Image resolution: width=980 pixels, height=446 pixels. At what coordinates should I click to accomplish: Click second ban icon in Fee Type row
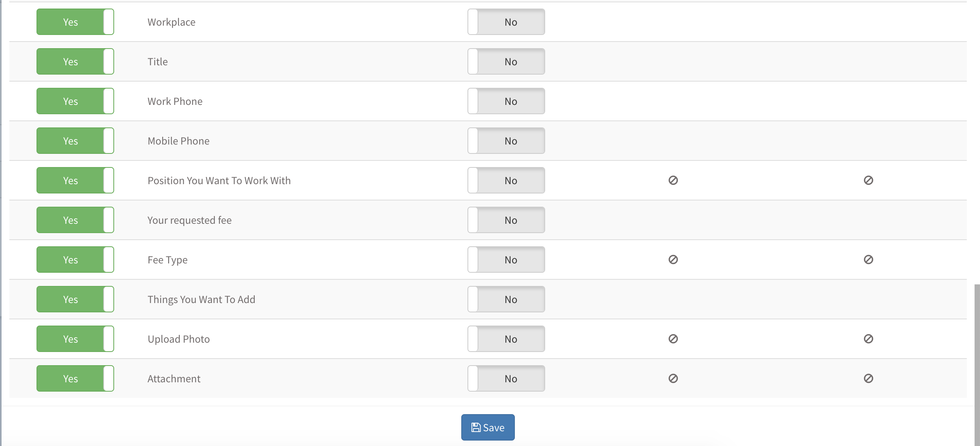(x=869, y=260)
